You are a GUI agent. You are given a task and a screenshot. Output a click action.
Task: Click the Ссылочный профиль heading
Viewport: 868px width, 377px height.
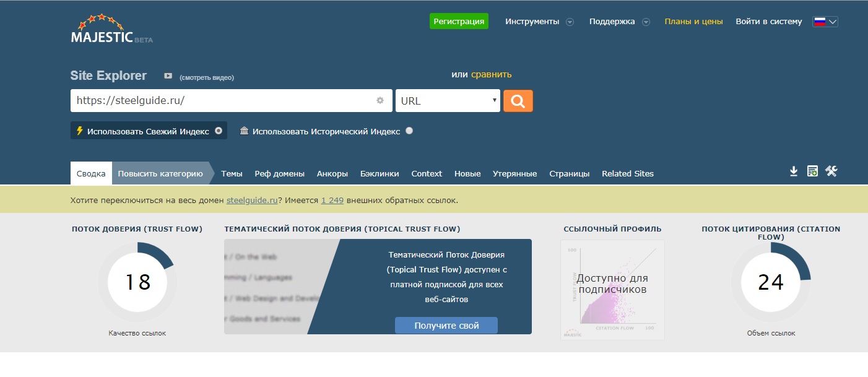coord(612,229)
